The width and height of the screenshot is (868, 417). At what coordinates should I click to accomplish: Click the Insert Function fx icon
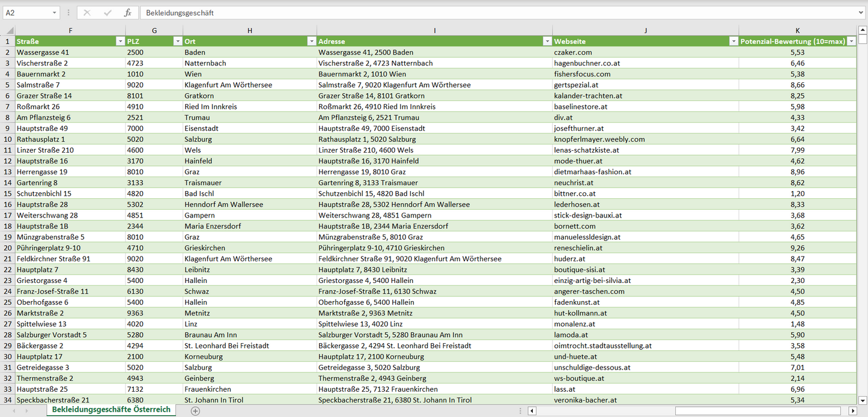pyautogui.click(x=127, y=13)
